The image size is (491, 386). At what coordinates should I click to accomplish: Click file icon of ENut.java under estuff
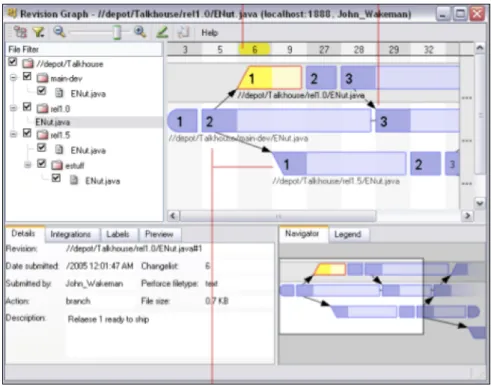coord(74,180)
